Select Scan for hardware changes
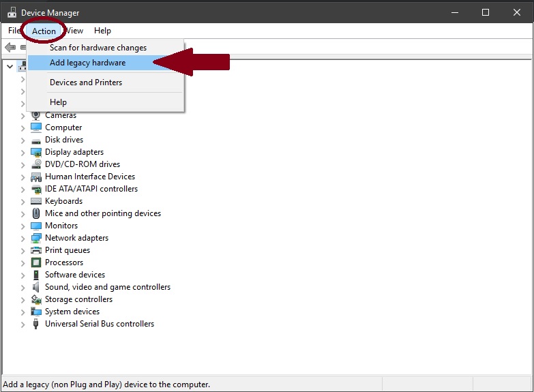 (106, 48)
